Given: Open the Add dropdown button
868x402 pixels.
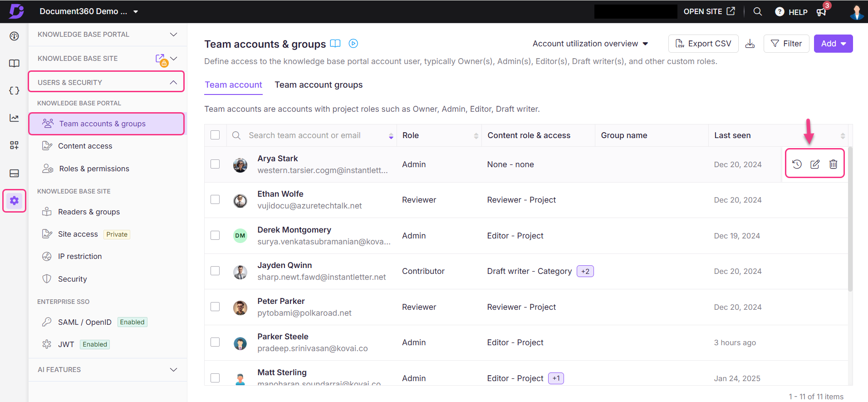Looking at the screenshot, I should [833, 44].
